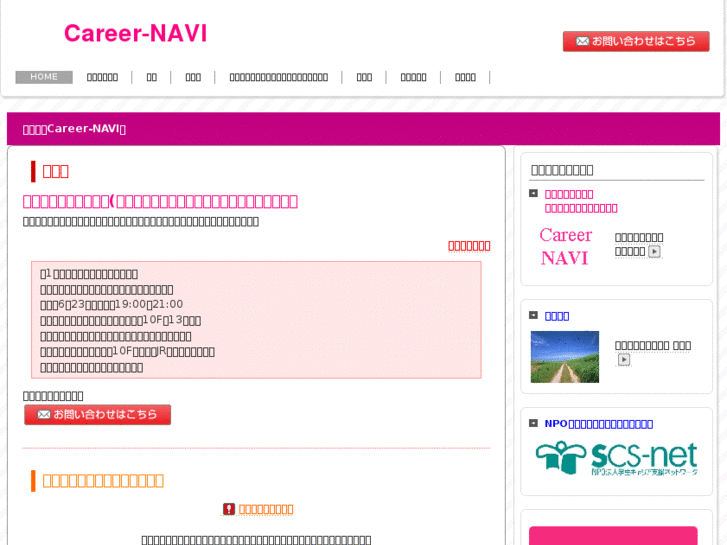727x545 pixels.
Task: Click the play arrow beside Career NAVI logo
Action: tap(654, 251)
